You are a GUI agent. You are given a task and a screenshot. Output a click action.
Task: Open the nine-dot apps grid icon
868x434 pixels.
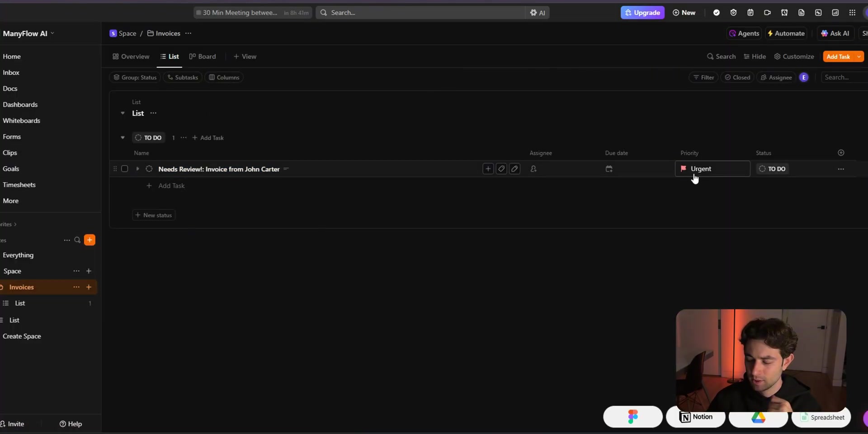852,13
